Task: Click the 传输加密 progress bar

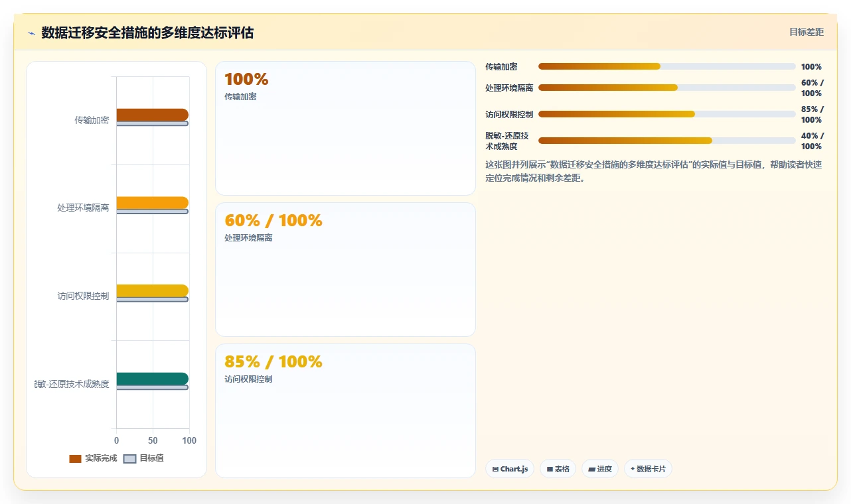Action: (667, 66)
